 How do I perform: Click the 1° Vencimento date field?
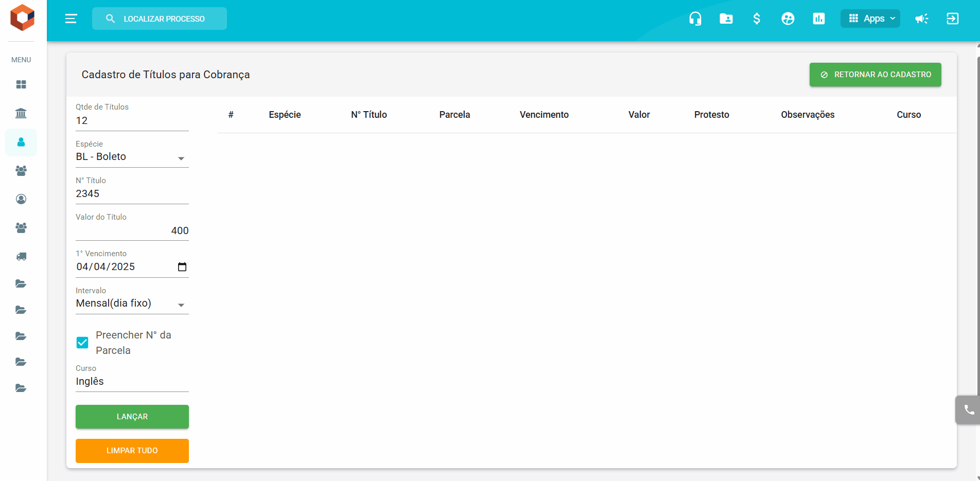132,267
